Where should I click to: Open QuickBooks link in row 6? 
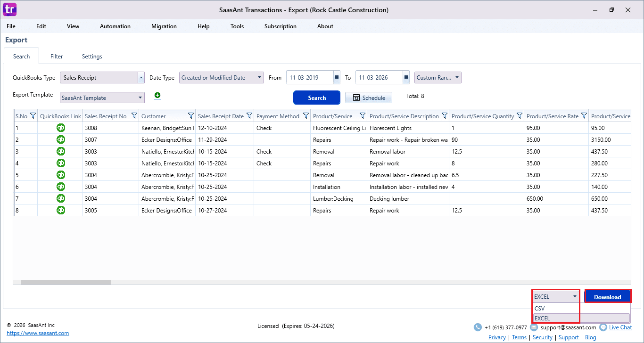click(61, 187)
